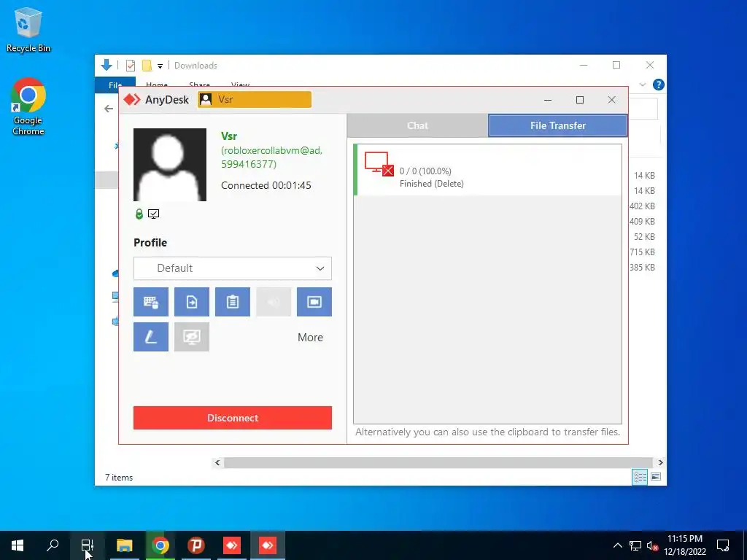
Task: Select the finished file transfer entry
Action: pos(487,170)
